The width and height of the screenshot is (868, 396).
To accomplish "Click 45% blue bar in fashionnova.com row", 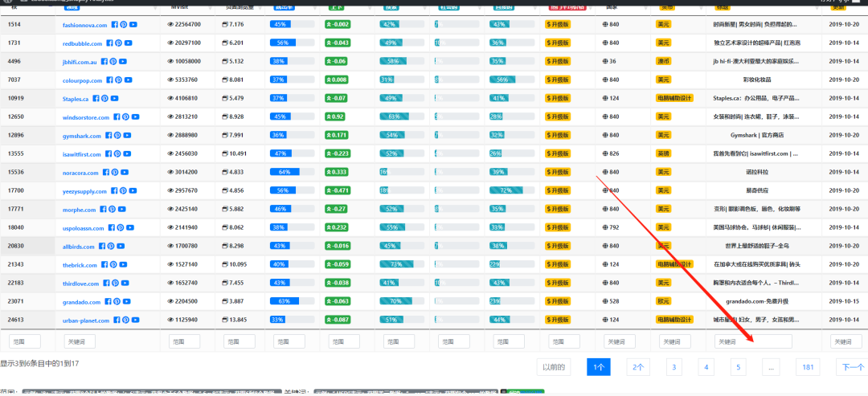I will click(x=280, y=25).
